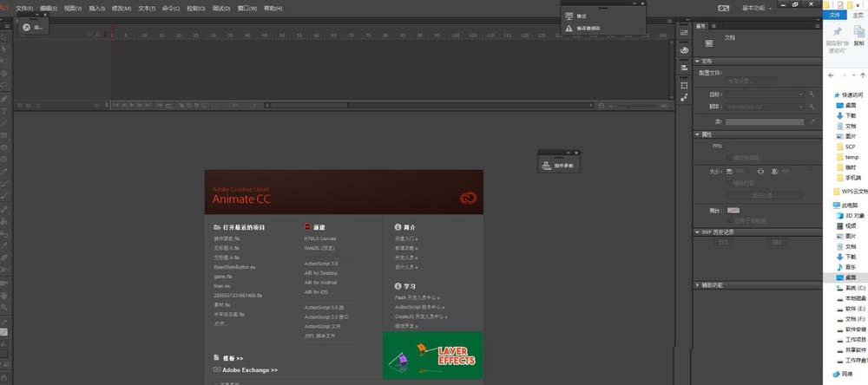Click the Creative Cloud logo in the welcome screen
Viewport: 868px width, 385px height.
pyautogui.click(x=469, y=198)
